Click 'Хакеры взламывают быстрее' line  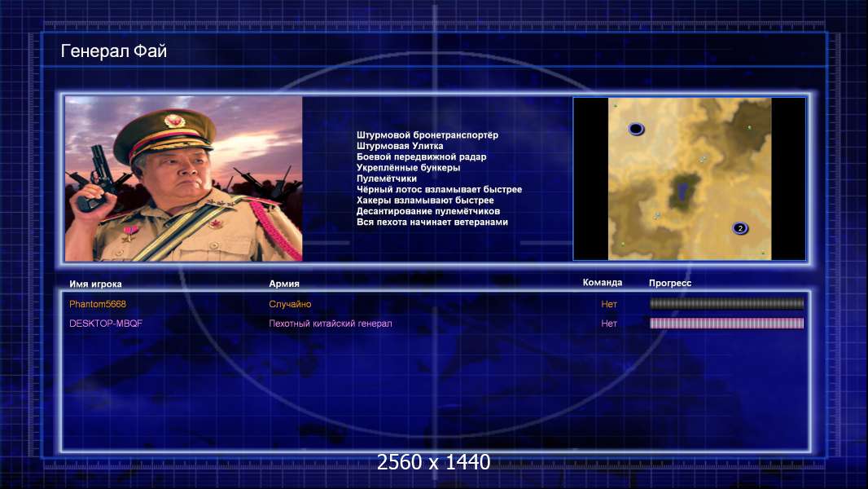[x=425, y=200]
